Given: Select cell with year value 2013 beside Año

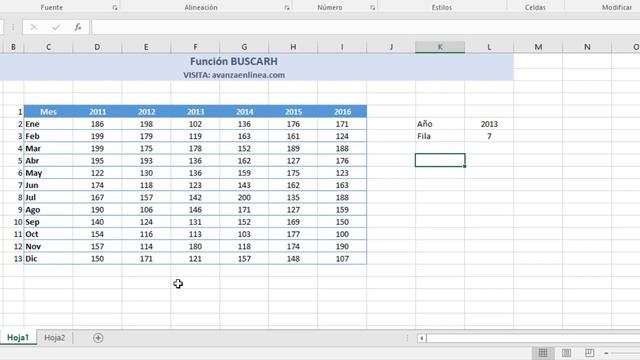Looking at the screenshot, I should click(489, 124).
